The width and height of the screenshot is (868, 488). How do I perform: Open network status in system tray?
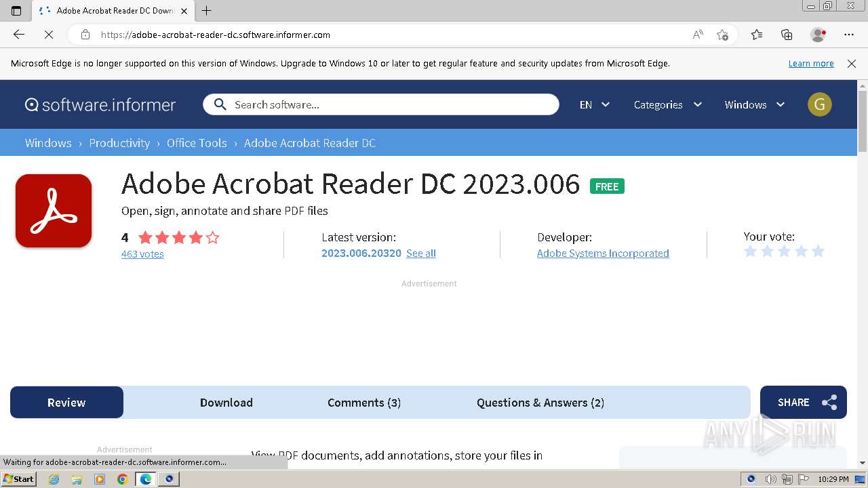point(787,479)
